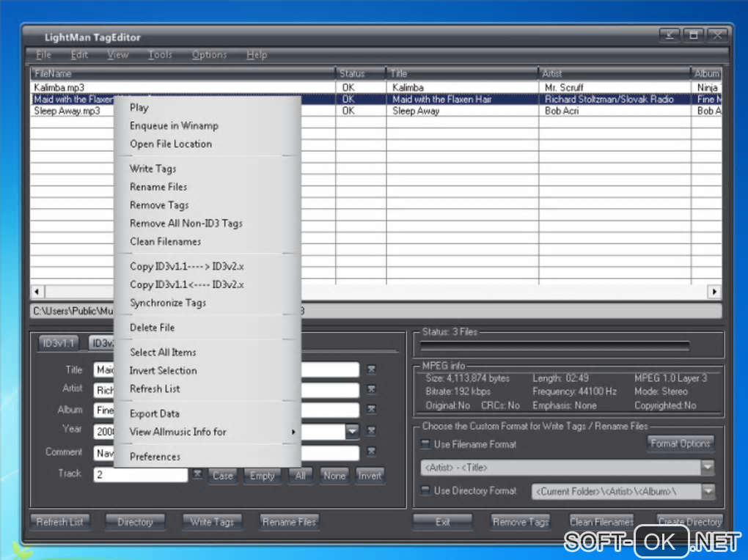The width and height of the screenshot is (748, 560).
Task: Expand the <Artist> - <Title> format dropdown
Action: [708, 468]
